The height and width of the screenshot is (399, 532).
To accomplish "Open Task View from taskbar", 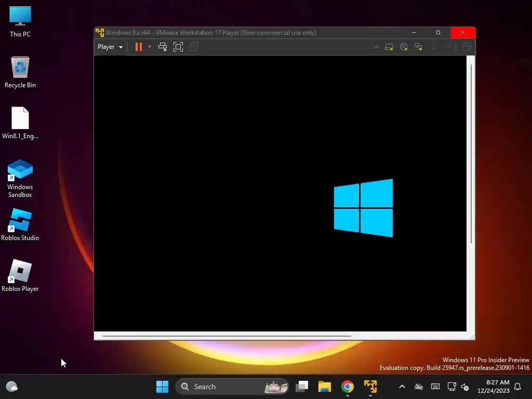I will (302, 387).
